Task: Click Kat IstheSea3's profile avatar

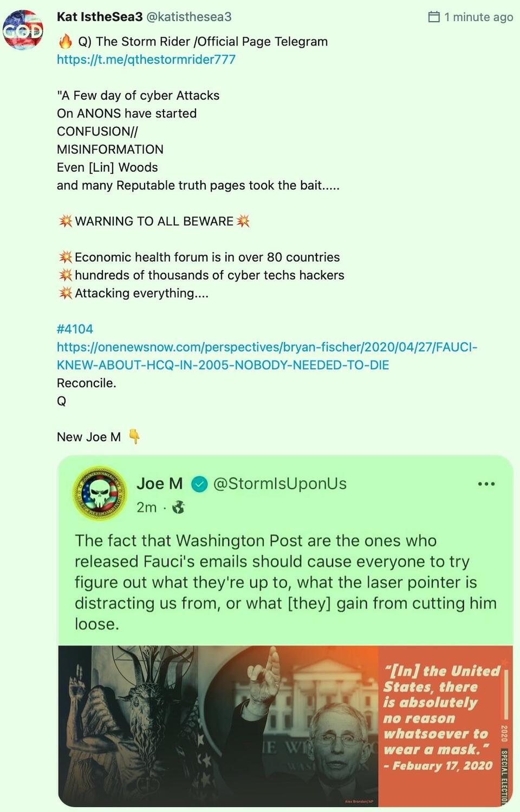Action: pos(23,30)
